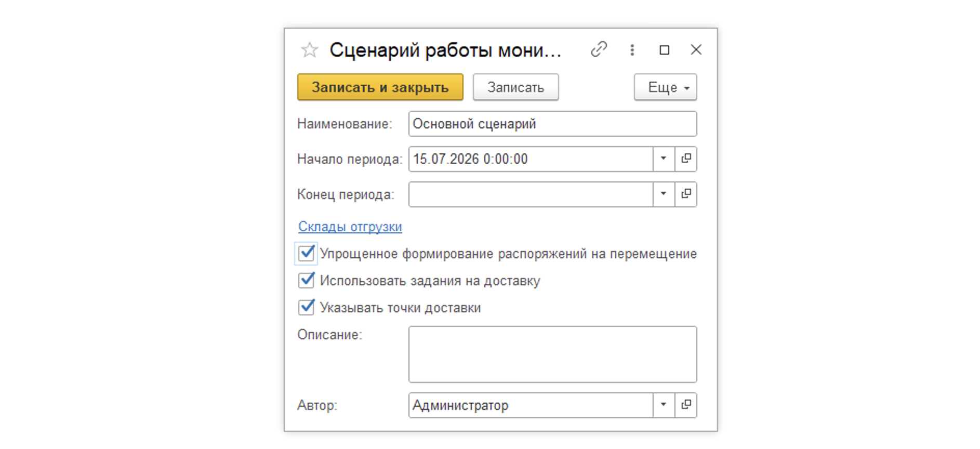Open the three-dot window options menu
Screen dimensions: 980x449
tap(632, 50)
